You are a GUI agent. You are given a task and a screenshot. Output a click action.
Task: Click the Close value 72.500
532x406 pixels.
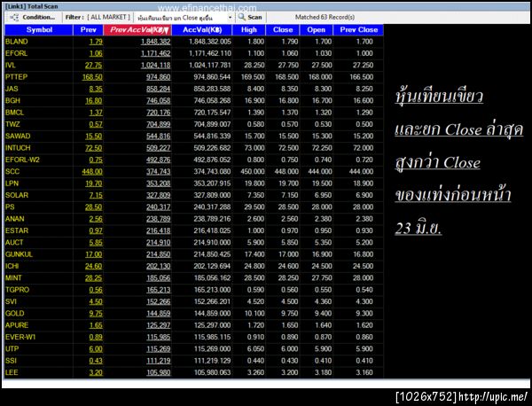tap(288, 148)
